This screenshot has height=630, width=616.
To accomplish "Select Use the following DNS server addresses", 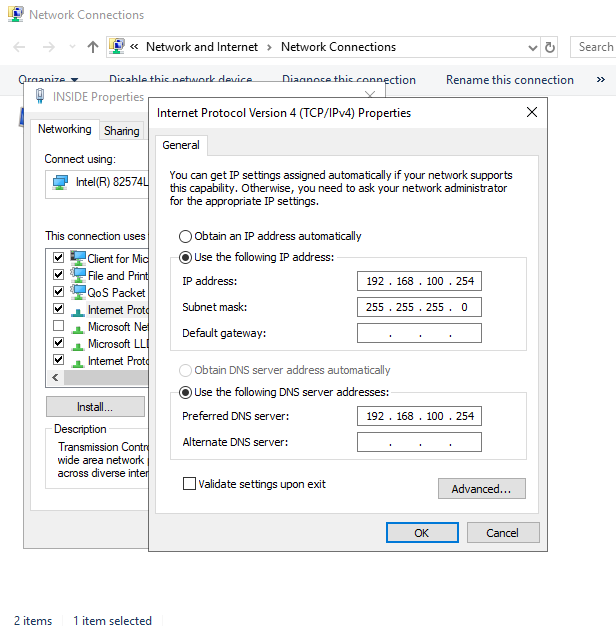I will (185, 392).
